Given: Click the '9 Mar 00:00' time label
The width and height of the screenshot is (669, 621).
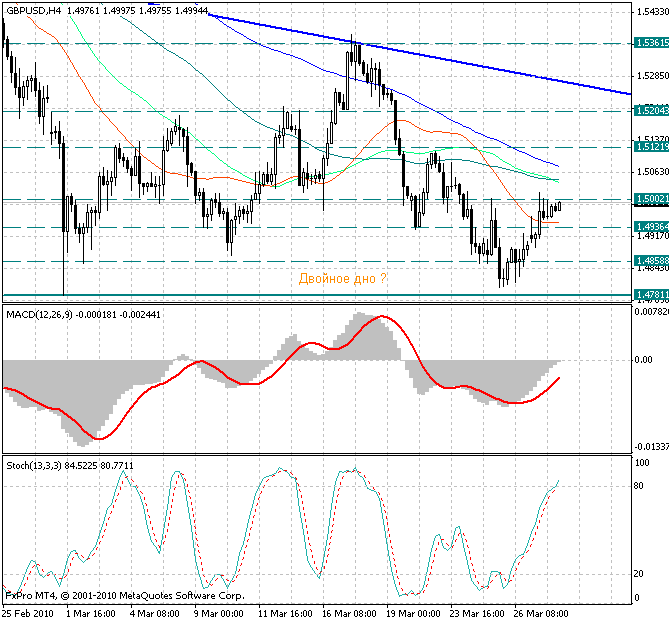Looking at the screenshot, I should tap(219, 614).
